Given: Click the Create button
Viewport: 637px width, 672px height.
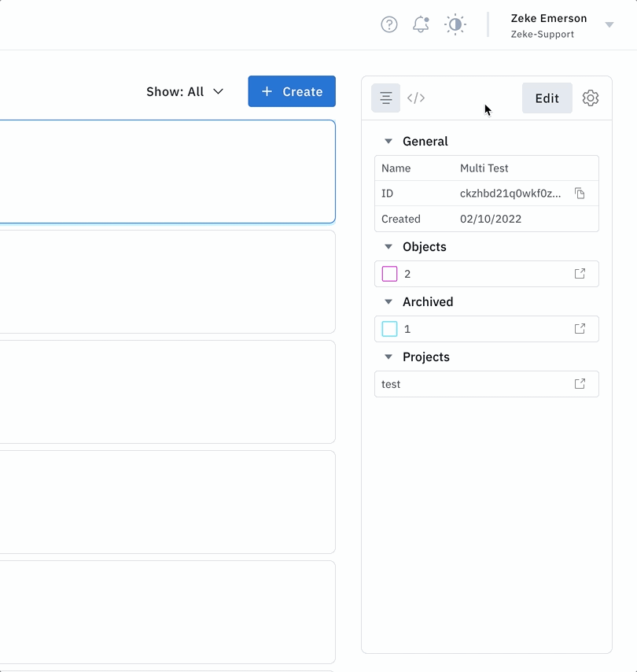Looking at the screenshot, I should coord(292,91).
